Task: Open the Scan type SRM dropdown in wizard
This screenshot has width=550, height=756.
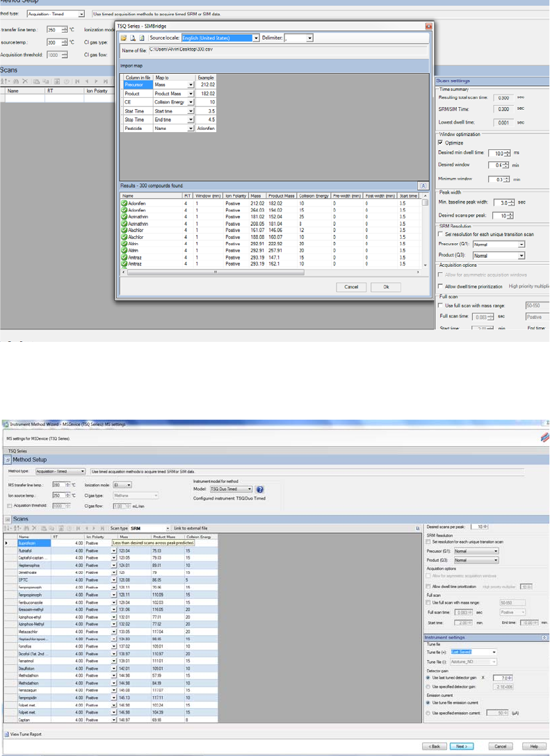Action: pos(168,528)
